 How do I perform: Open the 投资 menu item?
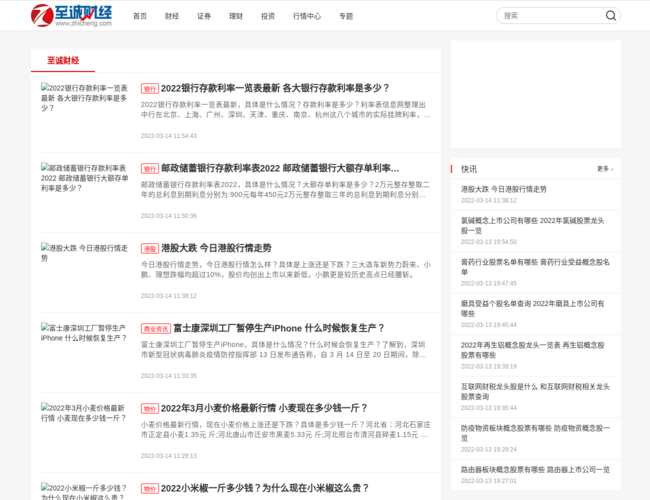click(x=268, y=16)
